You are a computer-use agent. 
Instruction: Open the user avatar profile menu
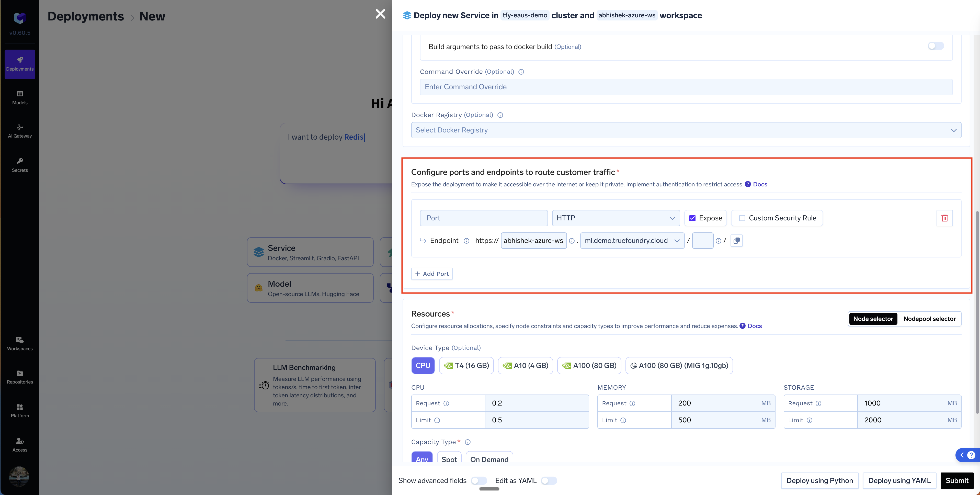point(19,476)
